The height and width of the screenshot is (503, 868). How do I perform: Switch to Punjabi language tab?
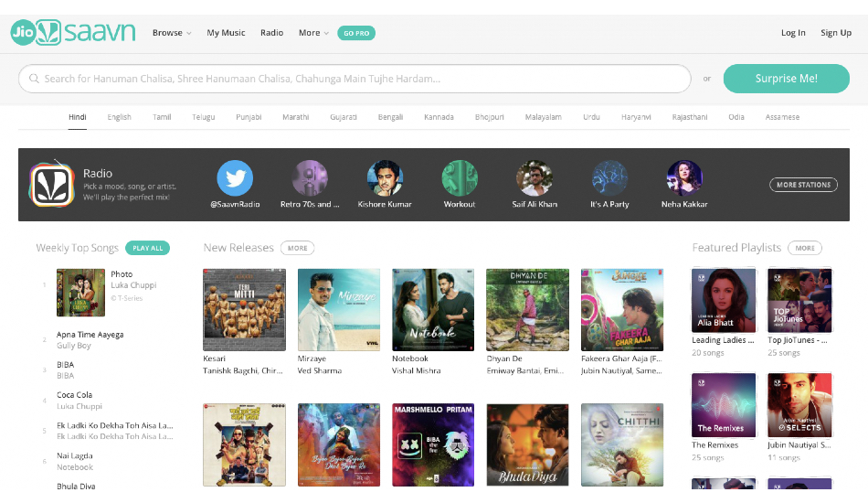coord(249,117)
